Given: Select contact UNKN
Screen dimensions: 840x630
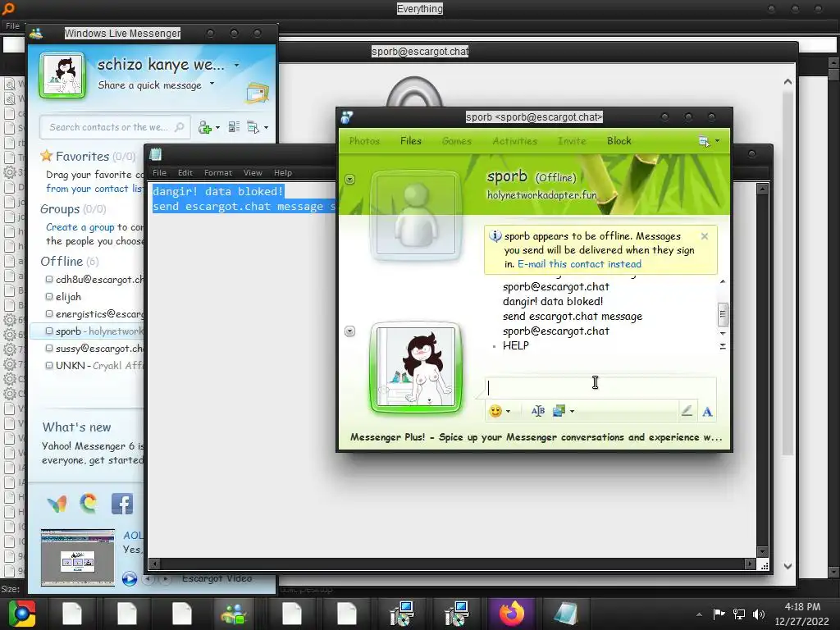Looking at the screenshot, I should [94, 365].
